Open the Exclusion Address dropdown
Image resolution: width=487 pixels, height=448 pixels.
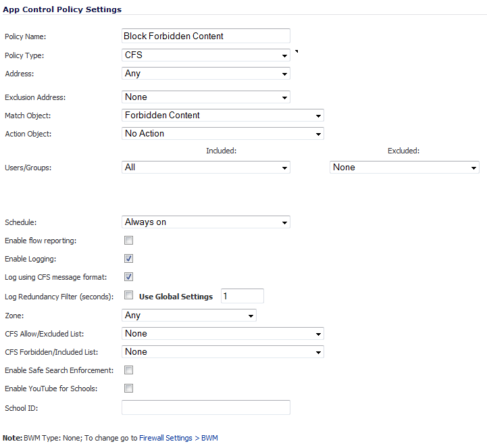click(206, 97)
